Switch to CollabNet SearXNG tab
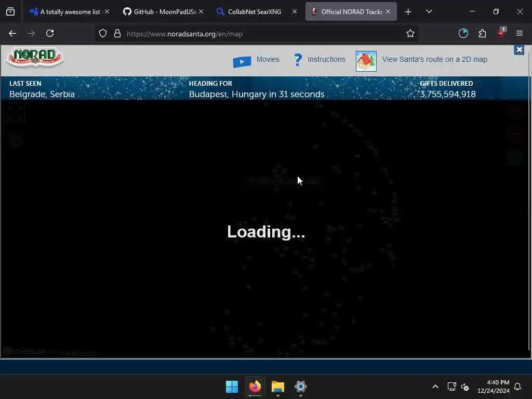Image resolution: width=532 pixels, height=399 pixels. [x=257, y=11]
